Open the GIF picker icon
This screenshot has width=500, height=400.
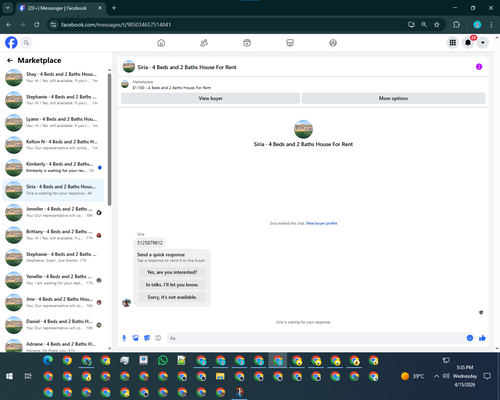(x=158, y=338)
